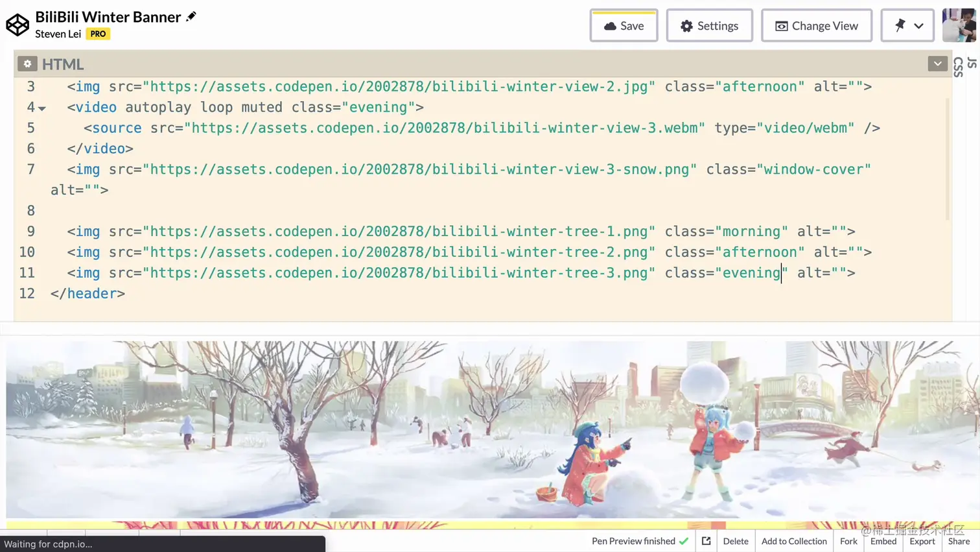Viewport: 980px width, 552px height.
Task: Open Export menu
Action: 922,541
